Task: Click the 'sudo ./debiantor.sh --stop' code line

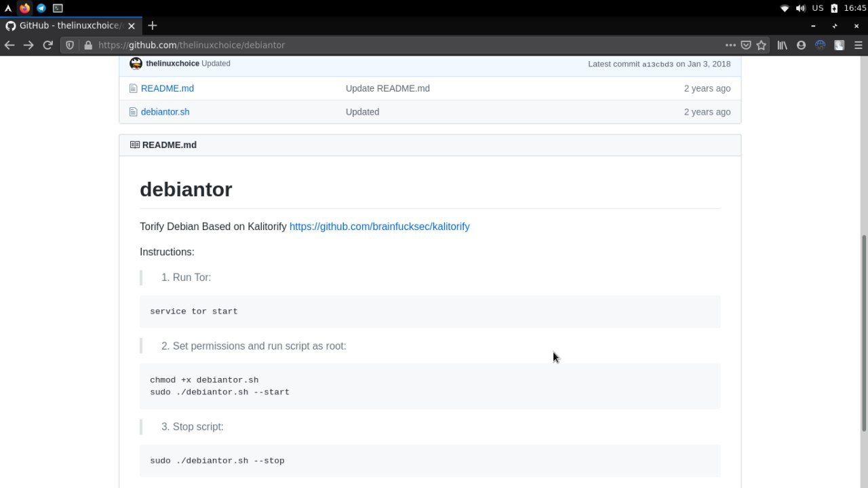Action: pos(217,461)
